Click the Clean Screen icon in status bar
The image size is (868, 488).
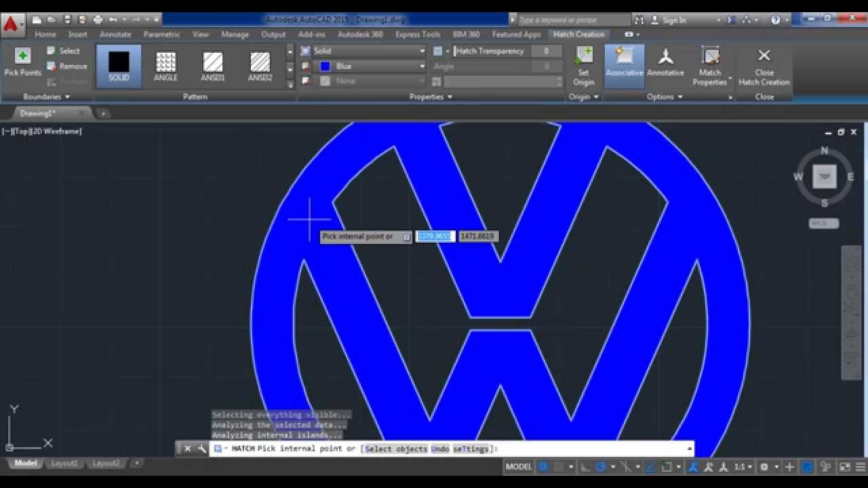(844, 467)
